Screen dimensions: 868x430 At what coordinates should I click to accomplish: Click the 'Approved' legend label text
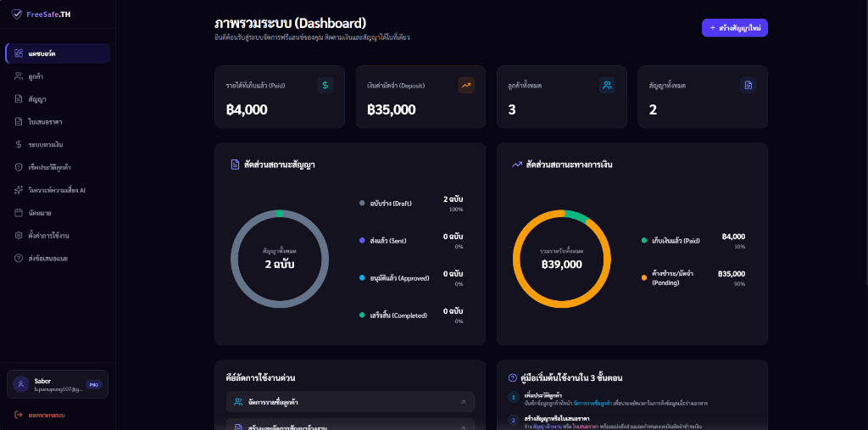[x=400, y=278]
